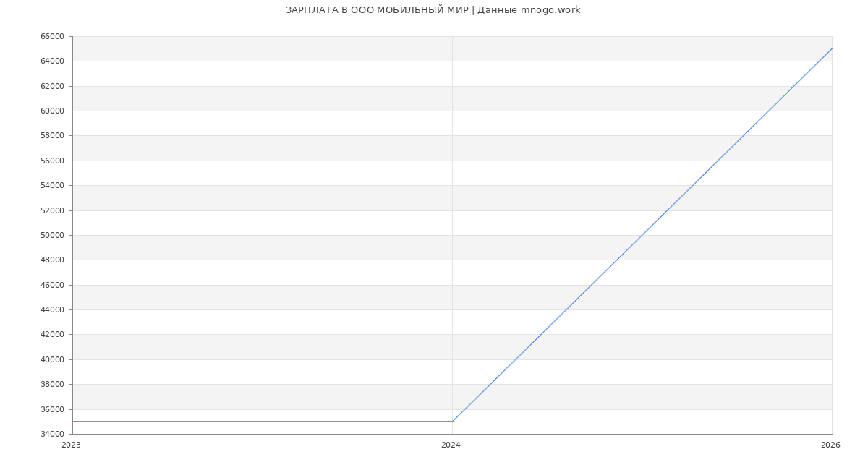
Task: Select the y-axis label 54000
Action: coord(53,186)
